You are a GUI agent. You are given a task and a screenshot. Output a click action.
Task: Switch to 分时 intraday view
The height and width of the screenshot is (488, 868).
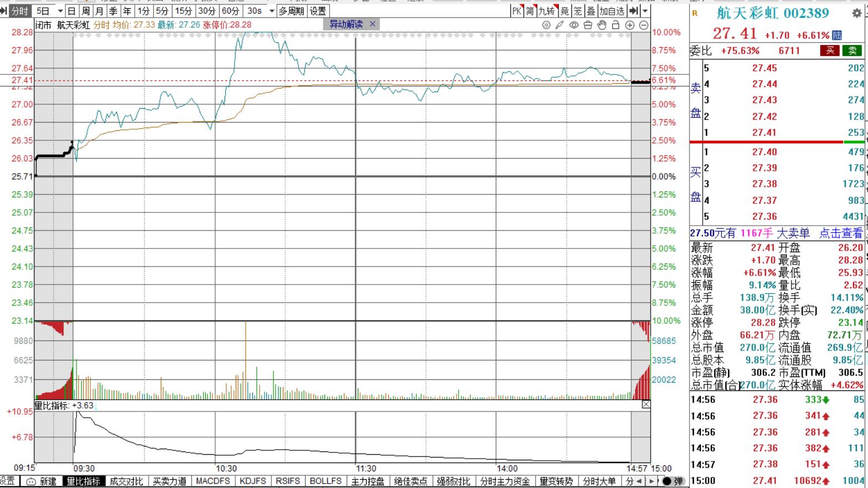(x=19, y=11)
